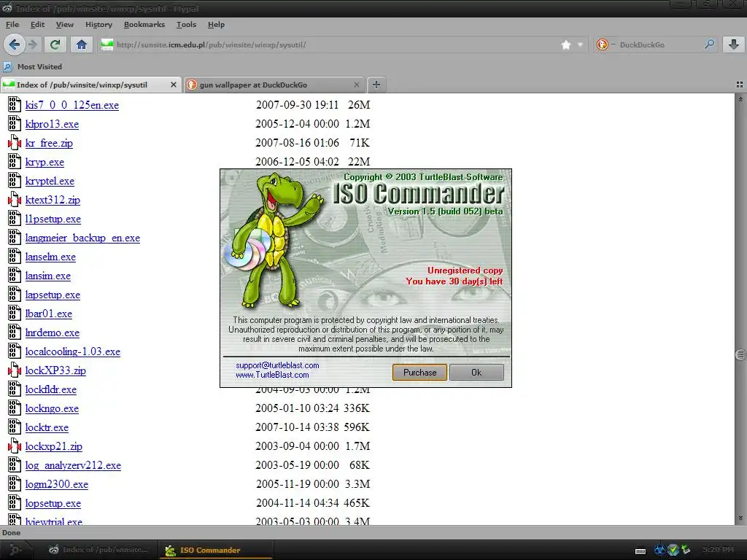This screenshot has height=560, width=747.
Task: Download klpro13.exe link
Action: tap(52, 124)
